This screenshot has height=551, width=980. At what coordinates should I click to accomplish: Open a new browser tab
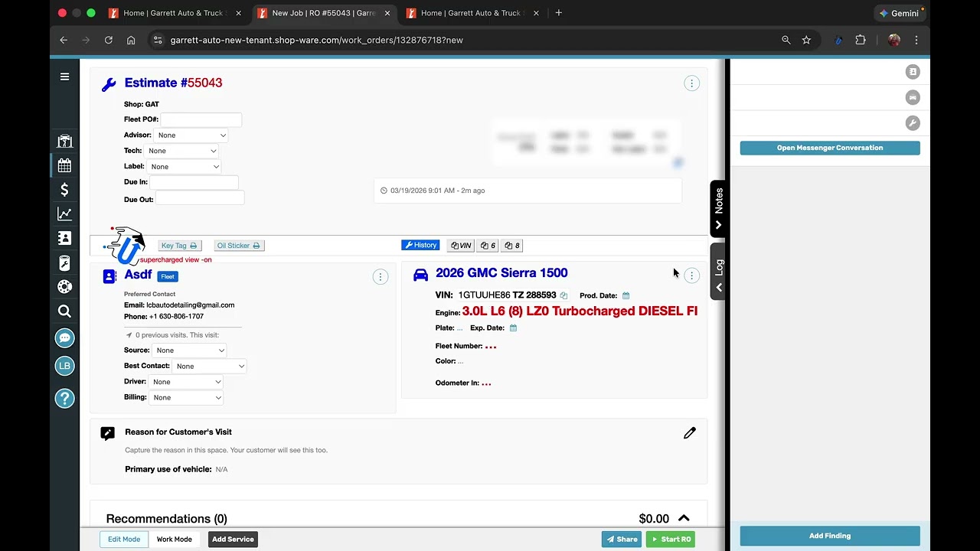(x=559, y=13)
